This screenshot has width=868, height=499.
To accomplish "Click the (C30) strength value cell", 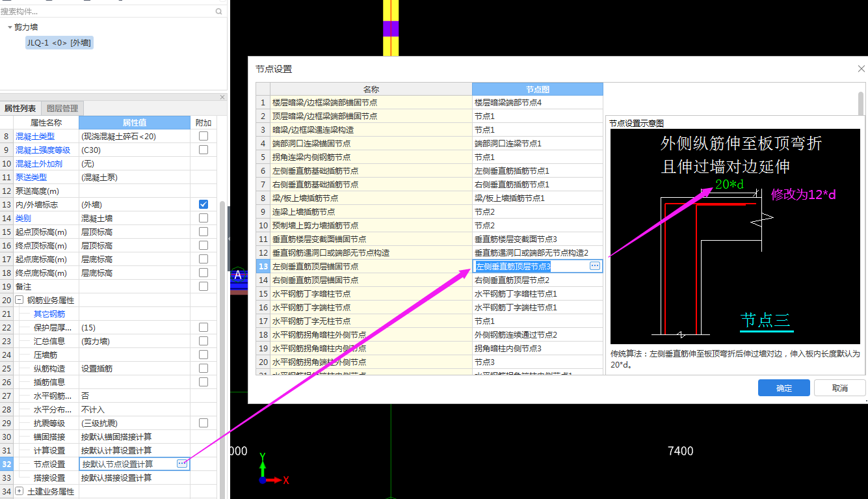I will pos(135,150).
